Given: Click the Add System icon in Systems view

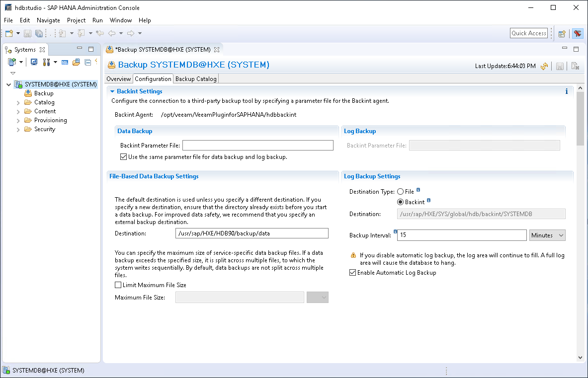Looking at the screenshot, I should pos(11,62).
